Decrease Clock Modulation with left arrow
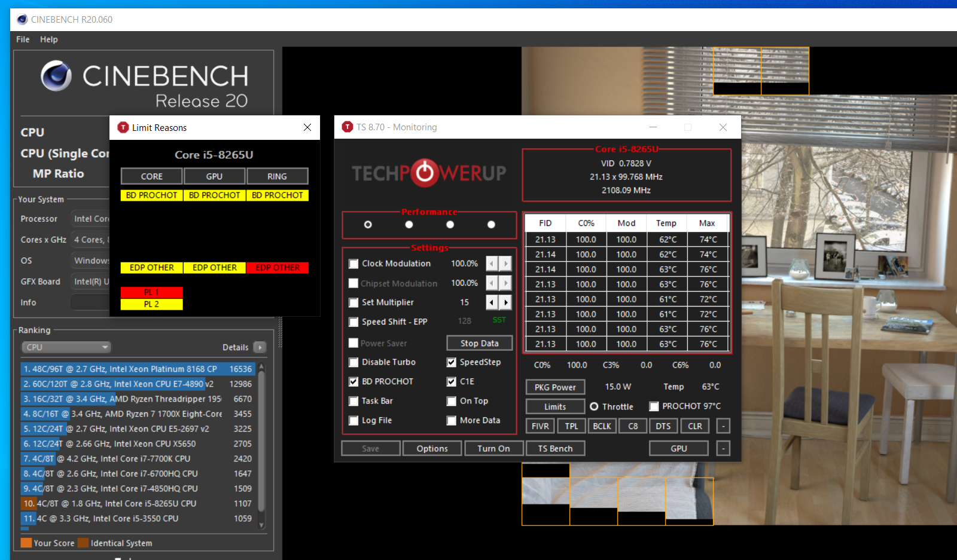The height and width of the screenshot is (560, 957). tap(492, 264)
